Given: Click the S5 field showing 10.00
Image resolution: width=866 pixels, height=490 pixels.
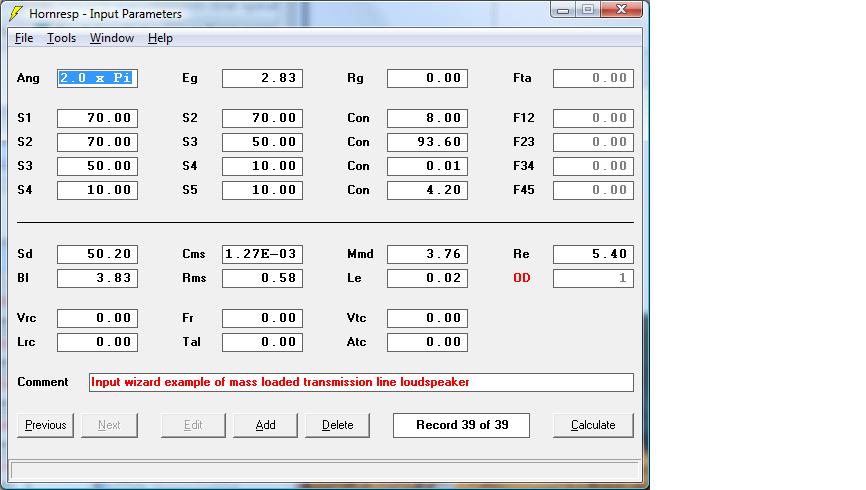Looking at the screenshot, I should click(x=262, y=190).
